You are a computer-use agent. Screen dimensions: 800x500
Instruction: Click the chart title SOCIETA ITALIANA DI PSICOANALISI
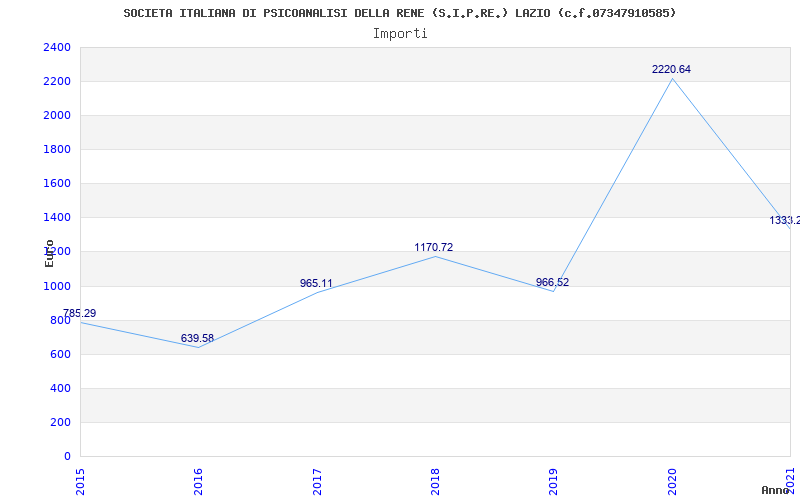coord(399,13)
